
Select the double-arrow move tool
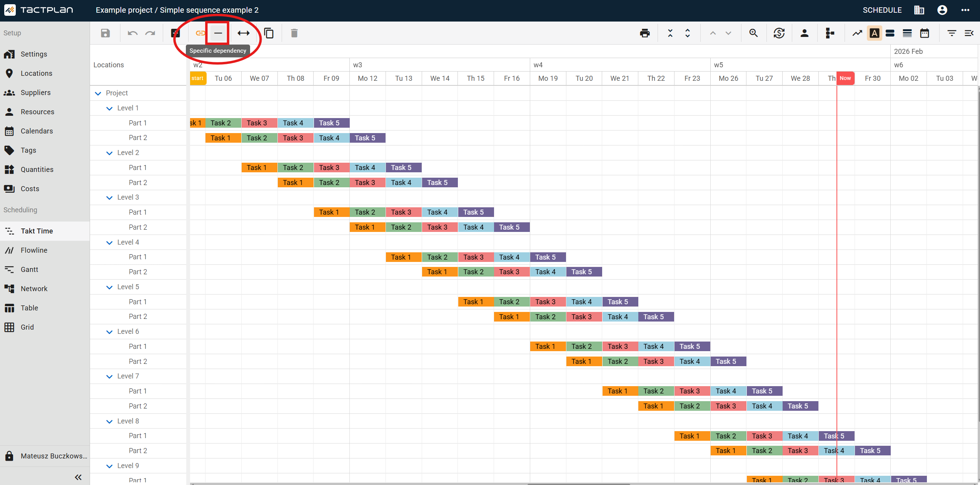pos(244,33)
